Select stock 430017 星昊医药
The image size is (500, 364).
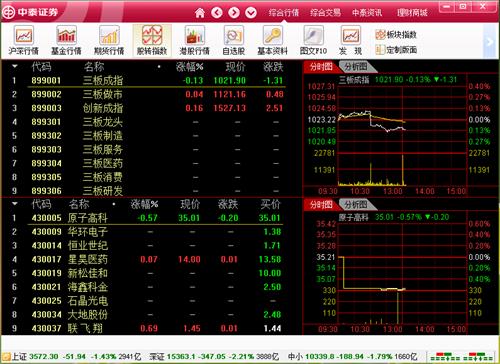pyautogui.click(x=148, y=259)
